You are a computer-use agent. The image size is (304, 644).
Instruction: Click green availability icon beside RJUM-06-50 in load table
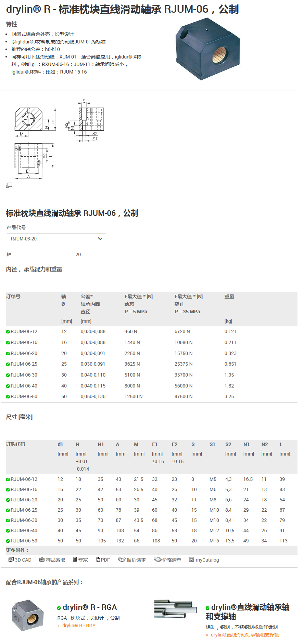pyautogui.click(x=8, y=397)
